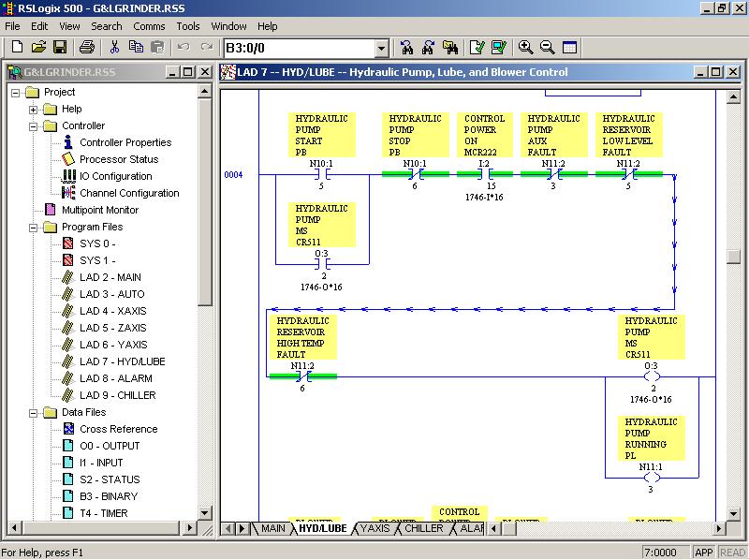Click the New file toolbar icon
This screenshot has width=749, height=560.
(17, 47)
